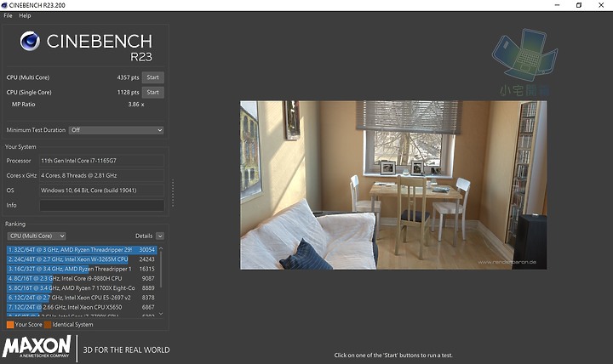Select ranking row 3 16C/32T Ryzen Threadripper

[x=82, y=269]
